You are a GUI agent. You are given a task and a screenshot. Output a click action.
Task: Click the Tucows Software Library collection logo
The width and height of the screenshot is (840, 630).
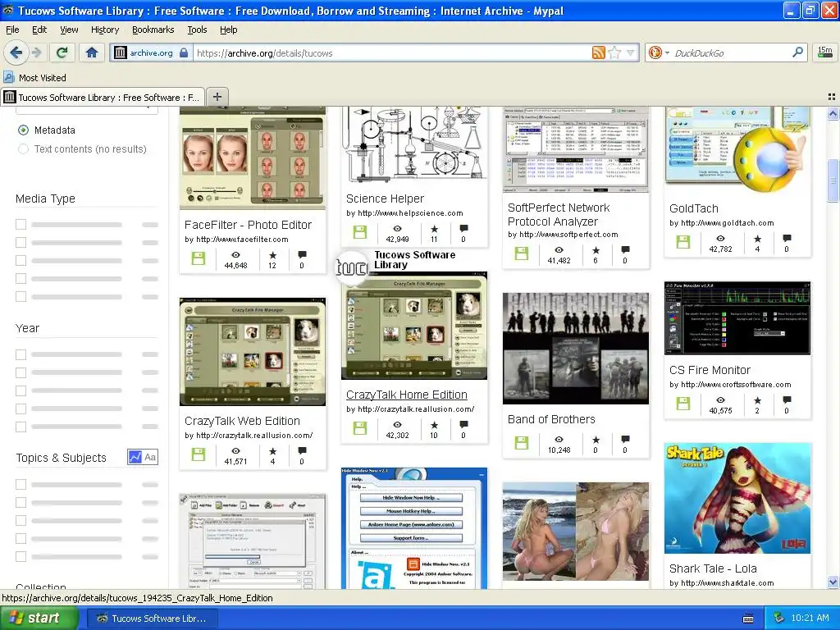[x=351, y=267]
